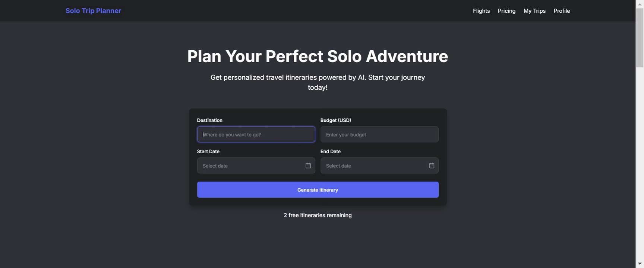
Task: Click the scrollbar down arrow
Action: [x=640, y=264]
